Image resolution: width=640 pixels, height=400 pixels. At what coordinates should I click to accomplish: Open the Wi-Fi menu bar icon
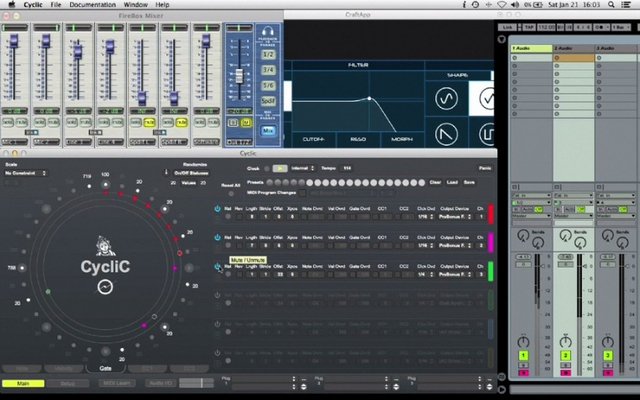point(502,4)
